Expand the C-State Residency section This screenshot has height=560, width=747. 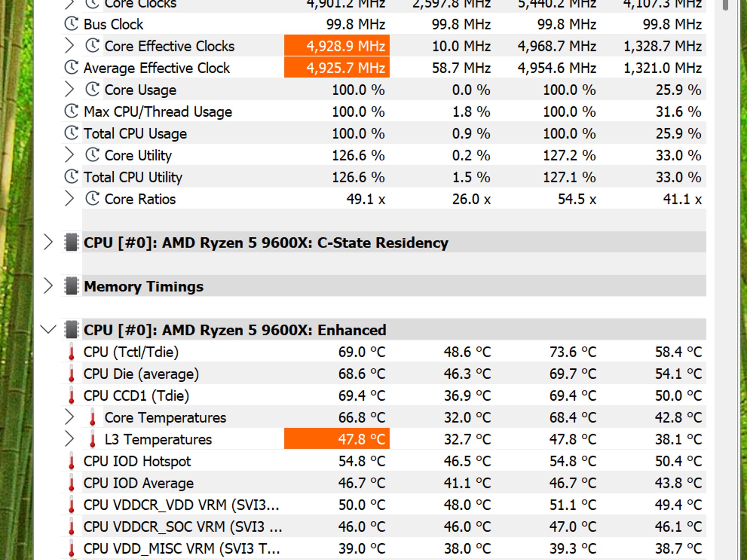48,242
